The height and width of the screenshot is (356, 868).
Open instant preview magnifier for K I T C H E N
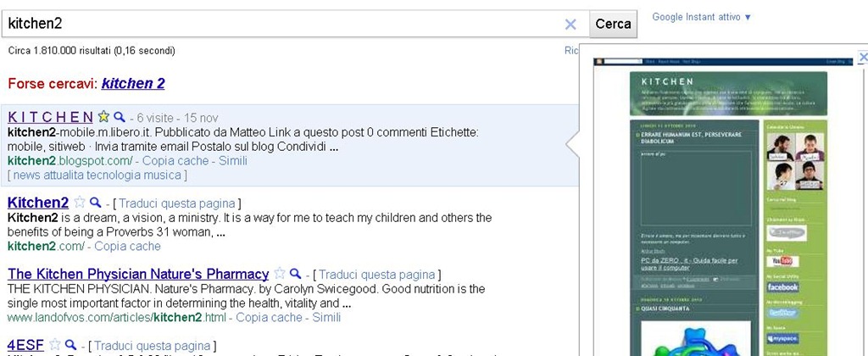[119, 117]
